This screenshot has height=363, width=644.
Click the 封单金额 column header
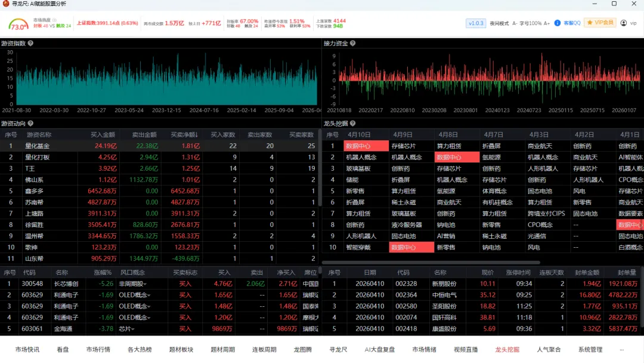pyautogui.click(x=587, y=273)
